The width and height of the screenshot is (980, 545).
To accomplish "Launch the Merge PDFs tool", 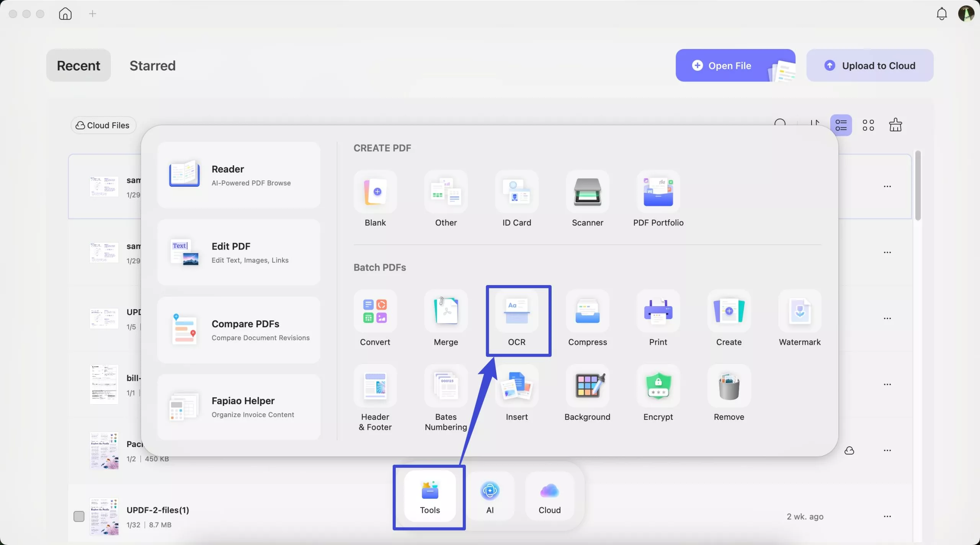I will click(x=445, y=319).
